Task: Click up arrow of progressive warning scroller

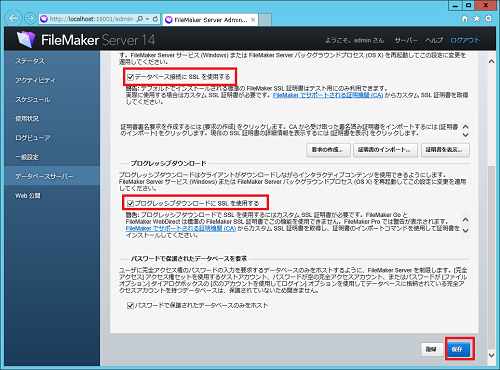Action: pyautogui.click(x=466, y=220)
